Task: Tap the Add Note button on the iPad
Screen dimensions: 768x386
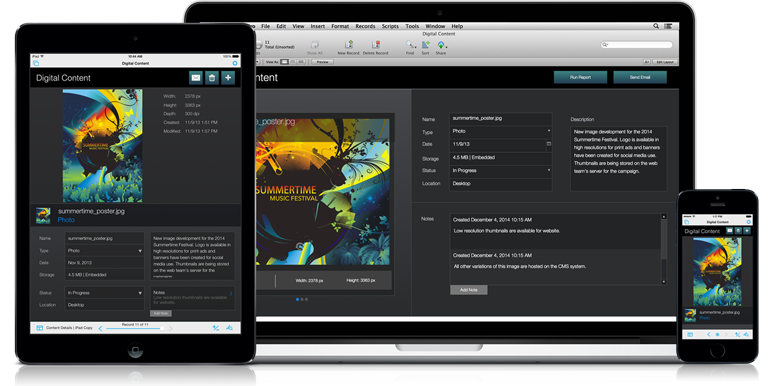Action: tap(161, 313)
